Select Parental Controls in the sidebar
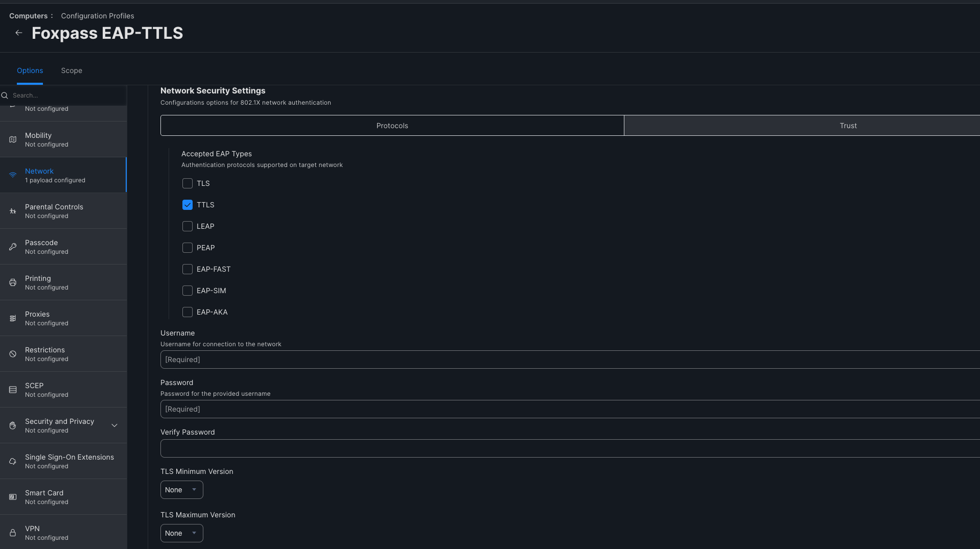The image size is (980, 549). (x=63, y=211)
